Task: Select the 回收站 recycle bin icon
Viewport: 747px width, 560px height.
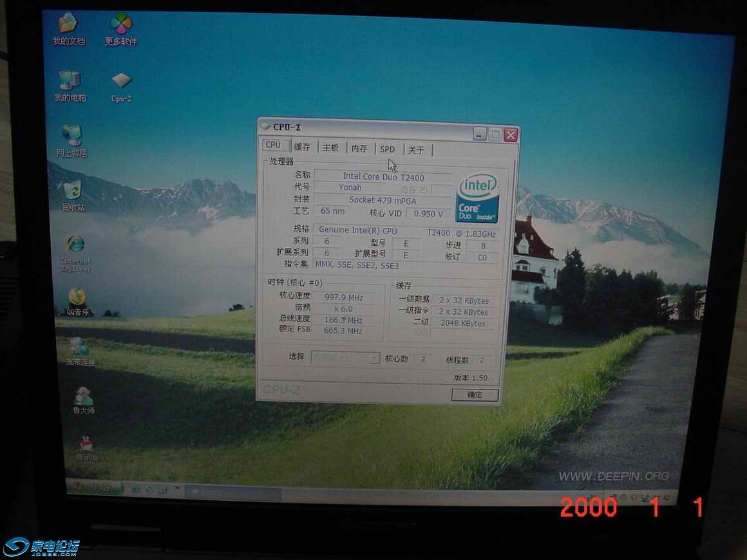Action: point(73,192)
